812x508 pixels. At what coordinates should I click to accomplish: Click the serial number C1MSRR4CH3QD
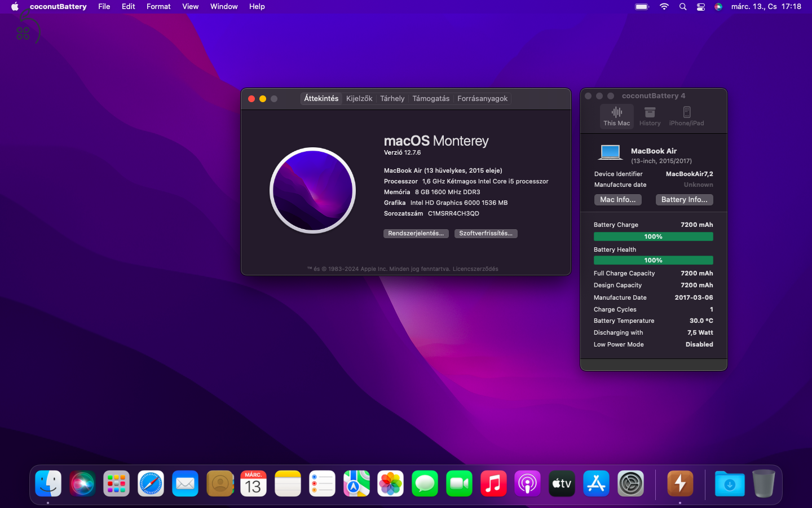453,213
